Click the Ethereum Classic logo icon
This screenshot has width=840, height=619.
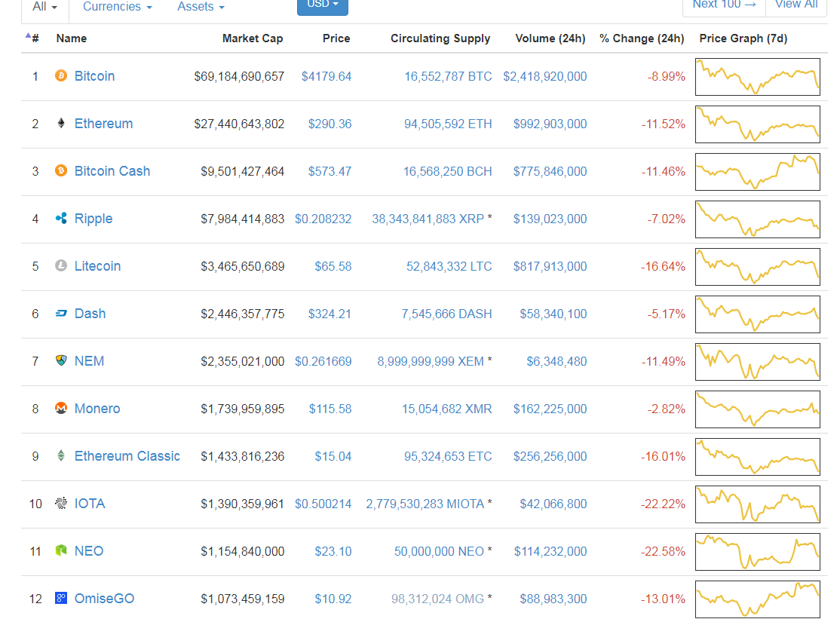click(61, 455)
